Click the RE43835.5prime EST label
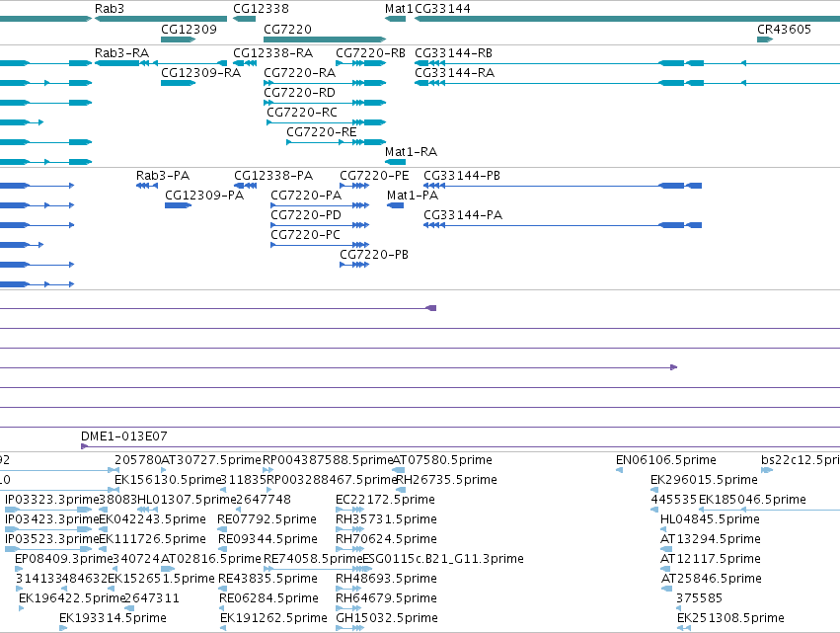This screenshot has width=840, height=633. tap(267, 580)
